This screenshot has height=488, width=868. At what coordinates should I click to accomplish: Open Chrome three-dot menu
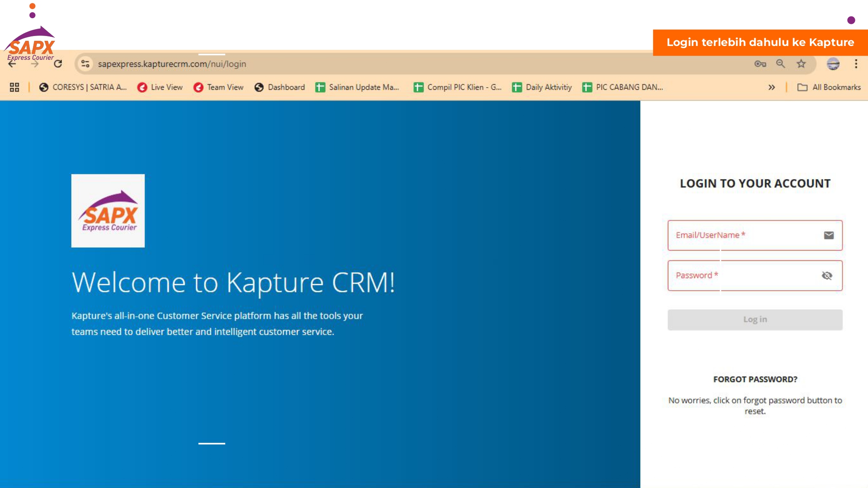tap(856, 64)
